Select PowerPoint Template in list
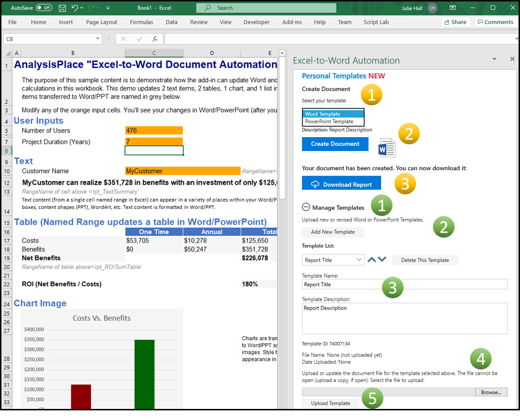This screenshot has height=420, width=520. (333, 121)
